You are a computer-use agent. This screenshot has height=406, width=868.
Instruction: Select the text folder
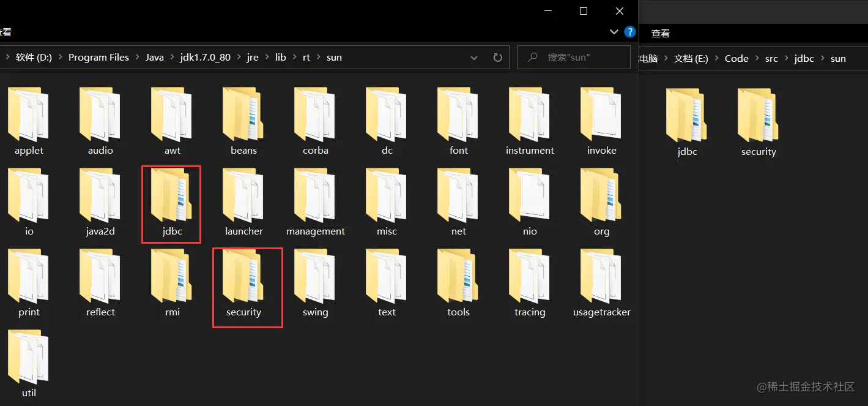click(387, 283)
